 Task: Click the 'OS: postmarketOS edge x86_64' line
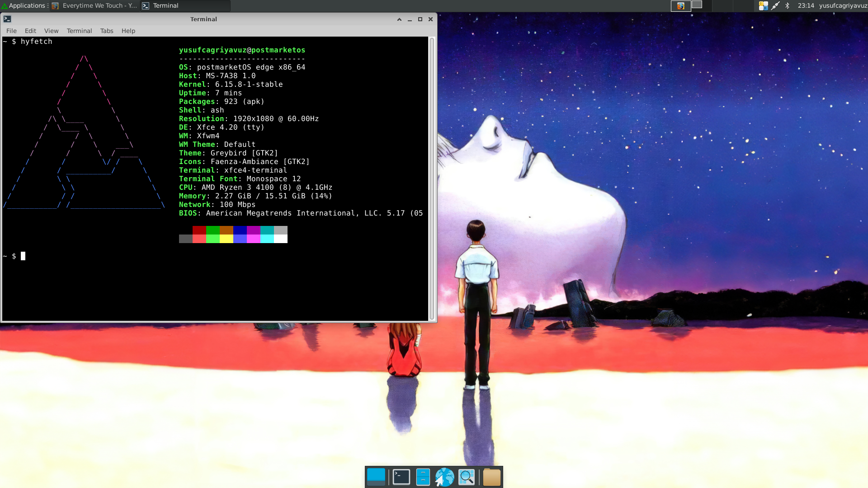coord(242,67)
